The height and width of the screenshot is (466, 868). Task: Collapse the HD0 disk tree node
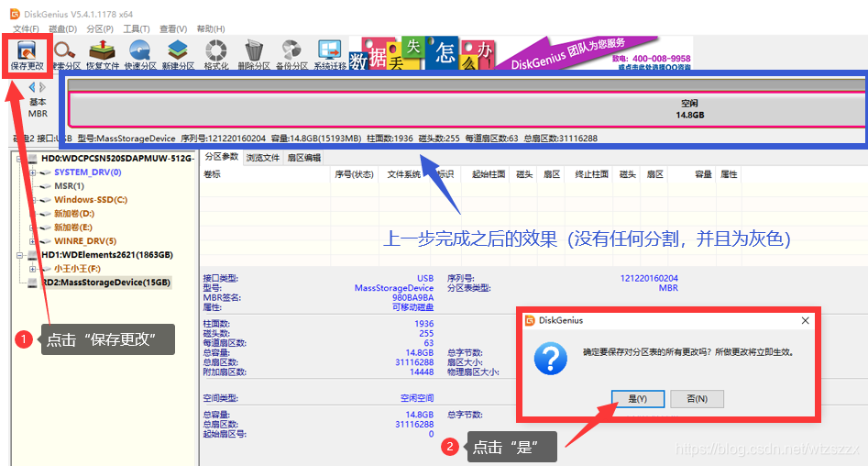coord(19,159)
